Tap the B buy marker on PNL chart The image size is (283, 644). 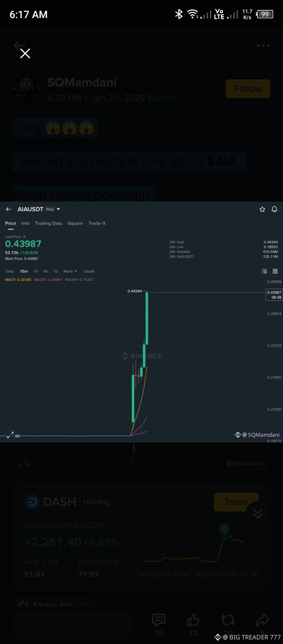pos(224,529)
